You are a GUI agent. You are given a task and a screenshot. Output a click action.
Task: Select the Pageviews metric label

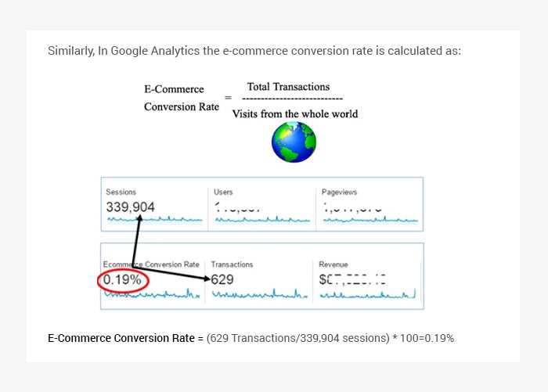pyautogui.click(x=338, y=192)
